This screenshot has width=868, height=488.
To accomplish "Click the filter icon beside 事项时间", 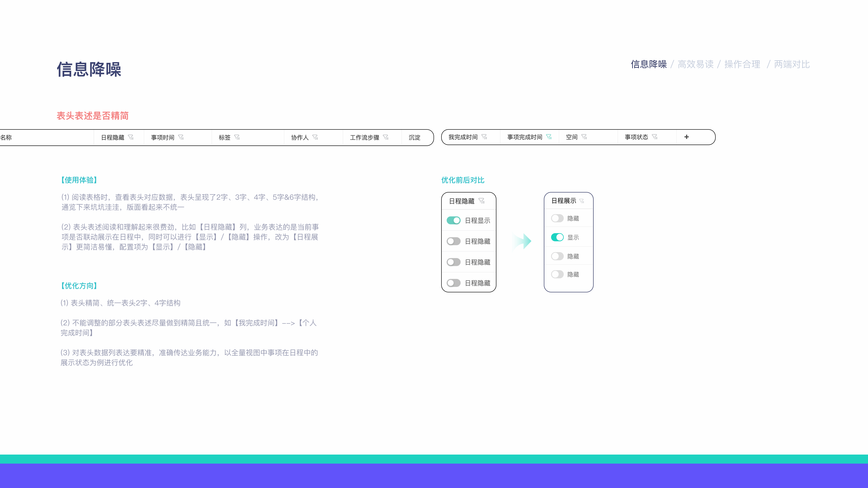I will click(x=181, y=137).
